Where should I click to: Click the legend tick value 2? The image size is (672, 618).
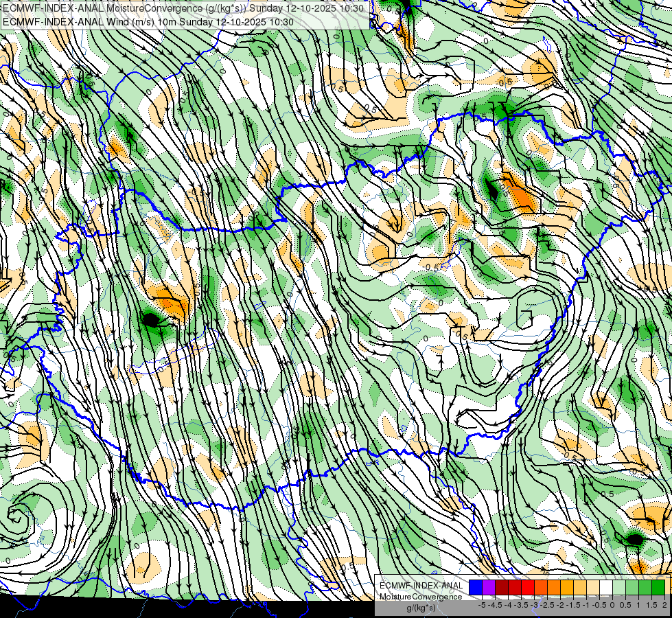point(664,605)
